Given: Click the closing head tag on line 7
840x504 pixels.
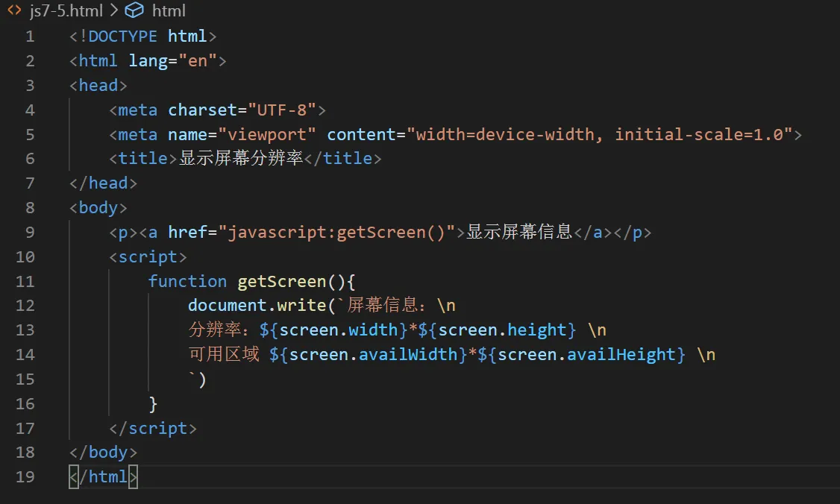Looking at the screenshot, I should point(104,183).
